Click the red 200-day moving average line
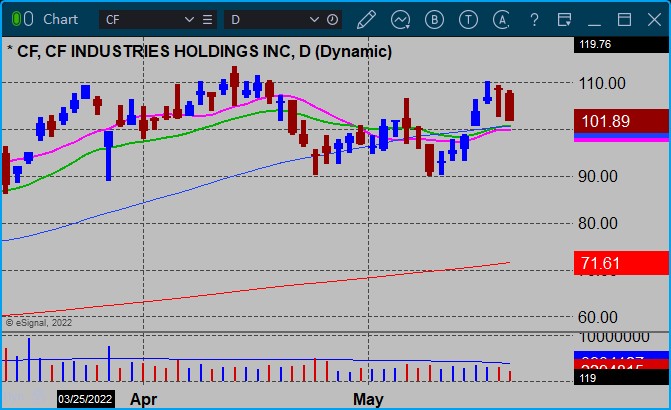 pyautogui.click(x=257, y=290)
